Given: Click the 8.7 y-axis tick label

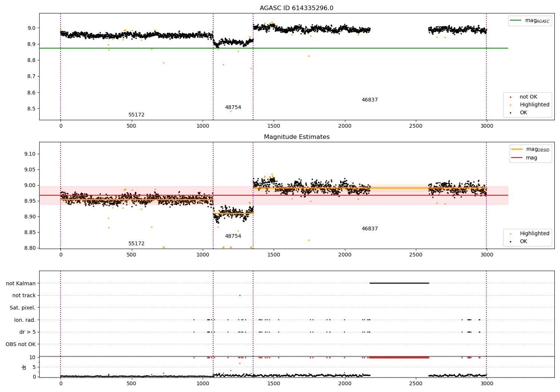Looking at the screenshot, I should 31,77.
